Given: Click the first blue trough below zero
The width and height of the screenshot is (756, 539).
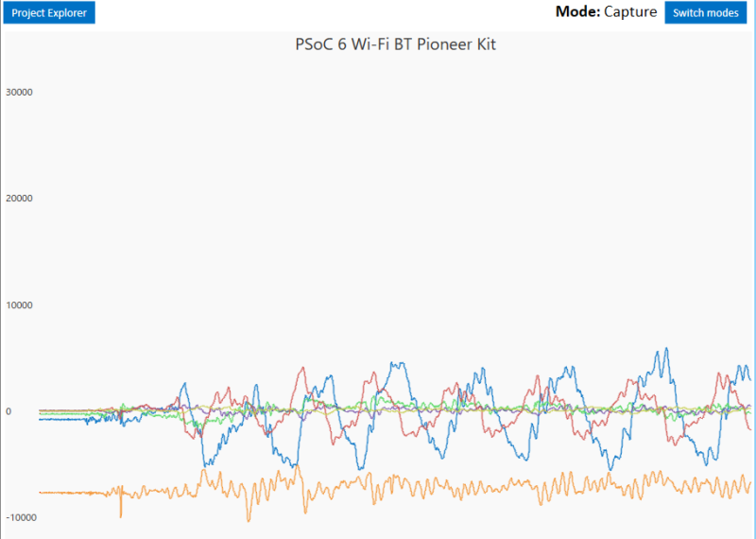Looking at the screenshot, I should click(206, 464).
